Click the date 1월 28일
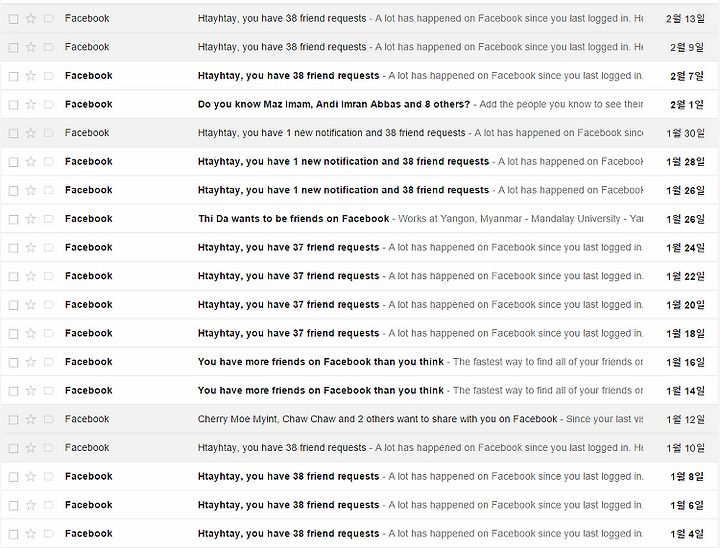Viewport: 720px width, 548px height. coord(685,162)
